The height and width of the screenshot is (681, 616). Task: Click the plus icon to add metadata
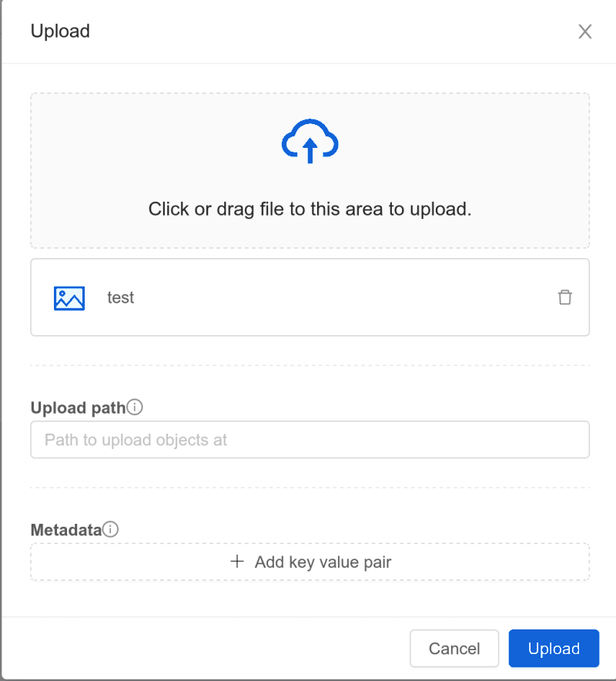(x=237, y=562)
